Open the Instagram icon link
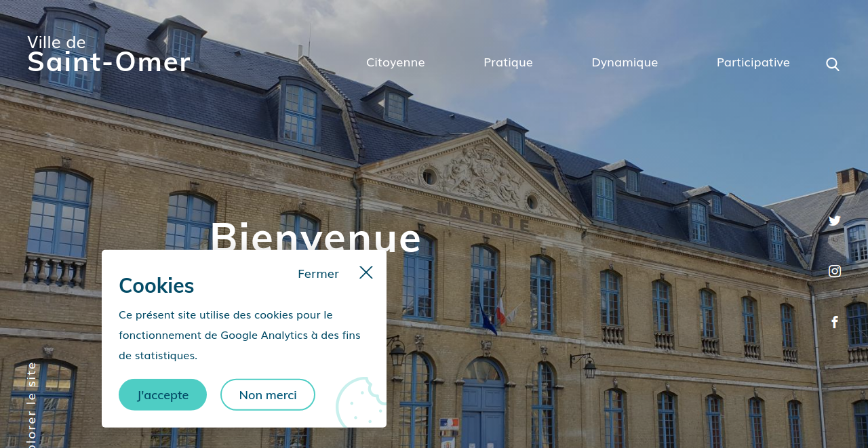 coord(835,271)
